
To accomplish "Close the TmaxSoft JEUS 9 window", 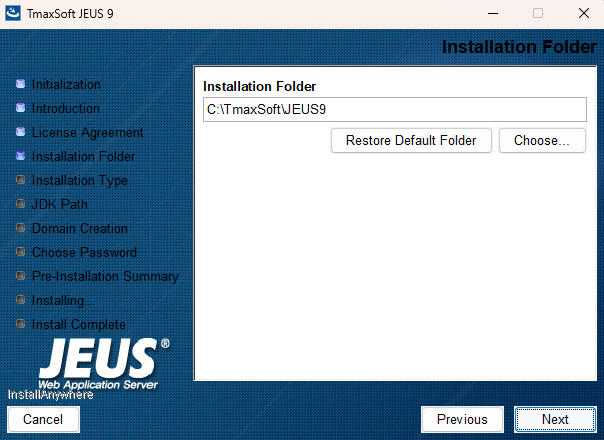I will pos(583,14).
